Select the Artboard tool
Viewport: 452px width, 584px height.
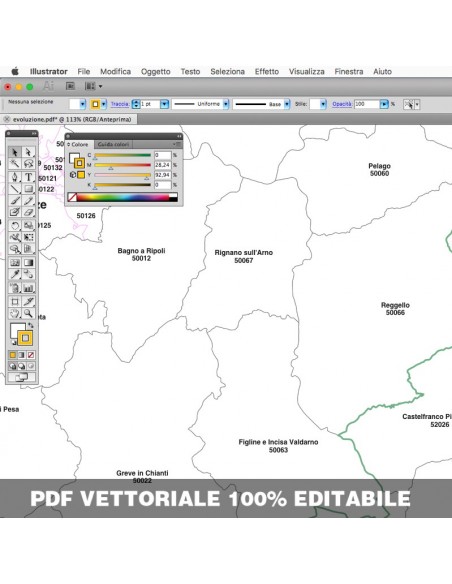coord(15,301)
